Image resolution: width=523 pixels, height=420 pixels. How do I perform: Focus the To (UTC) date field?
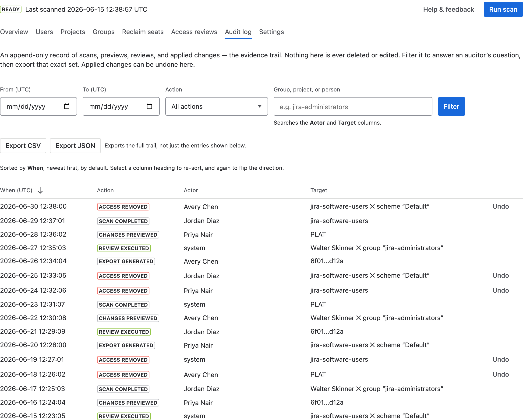click(x=121, y=106)
